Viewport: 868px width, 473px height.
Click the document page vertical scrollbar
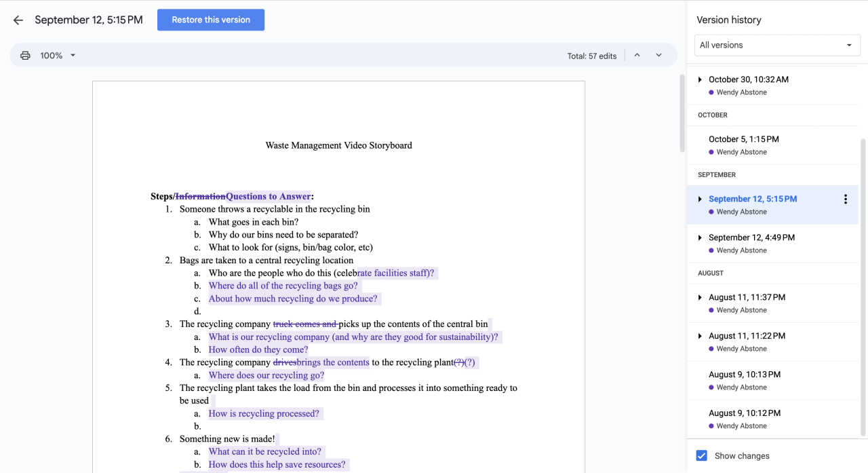(x=682, y=113)
